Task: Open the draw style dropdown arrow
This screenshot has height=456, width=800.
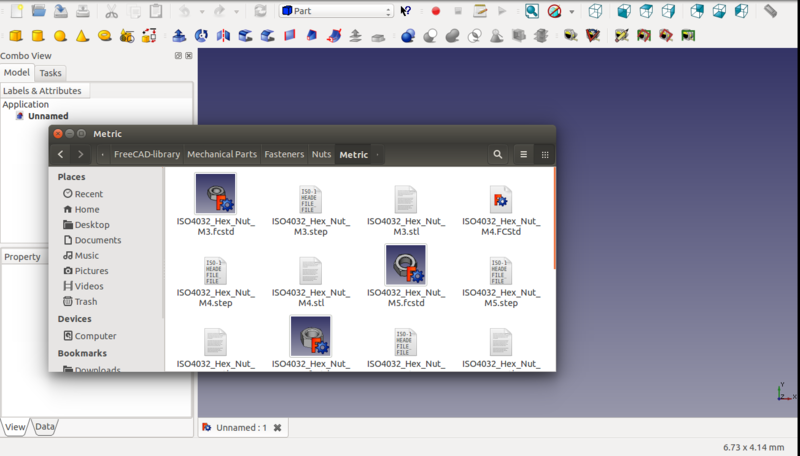Action: pos(572,11)
